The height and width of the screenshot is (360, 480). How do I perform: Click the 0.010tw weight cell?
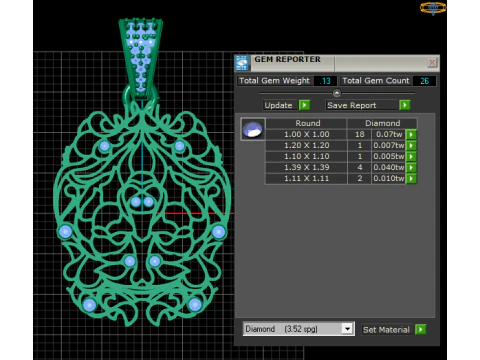(389, 178)
